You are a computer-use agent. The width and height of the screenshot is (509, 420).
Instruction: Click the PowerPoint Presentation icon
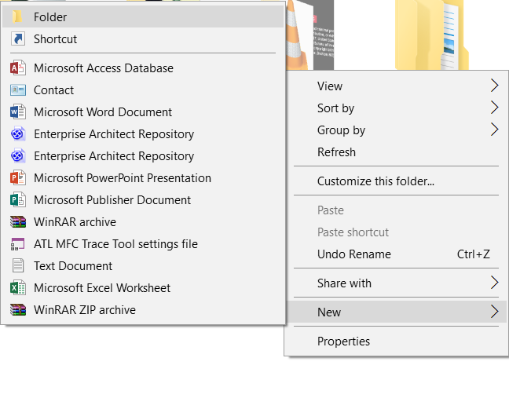[18, 177]
